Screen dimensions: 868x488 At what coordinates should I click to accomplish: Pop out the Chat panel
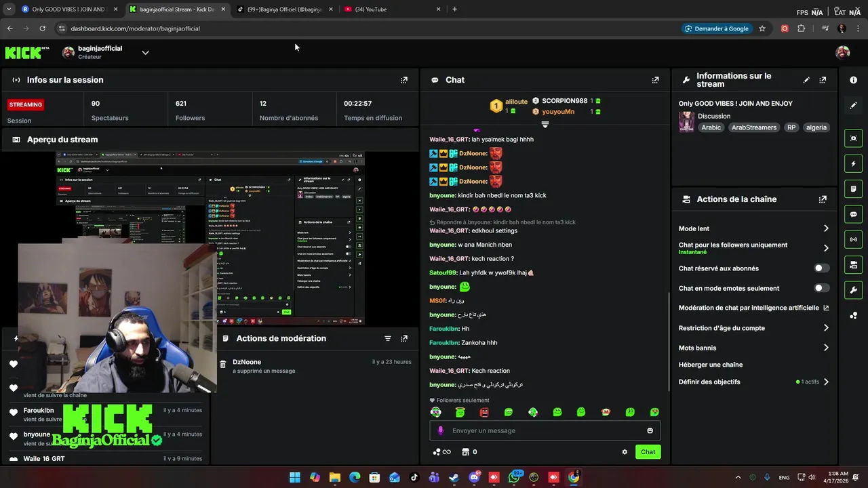[x=655, y=80]
